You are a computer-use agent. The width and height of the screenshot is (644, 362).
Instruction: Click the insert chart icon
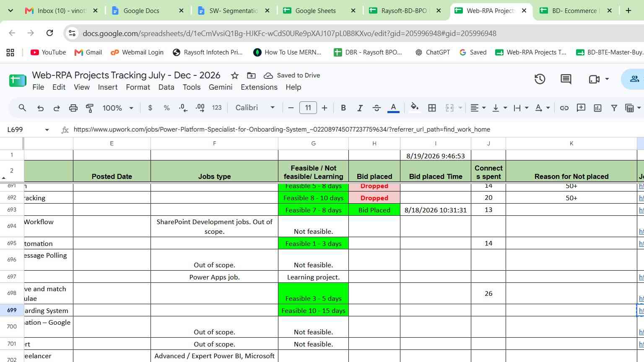(x=597, y=108)
